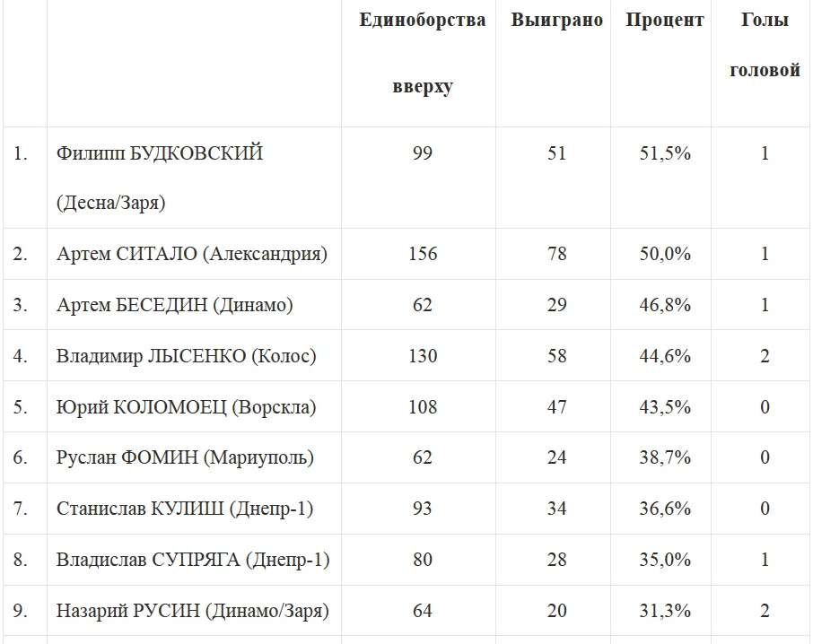
Task: Select the Артем СИТАЛО (Александрия) cell
Action: tap(192, 254)
